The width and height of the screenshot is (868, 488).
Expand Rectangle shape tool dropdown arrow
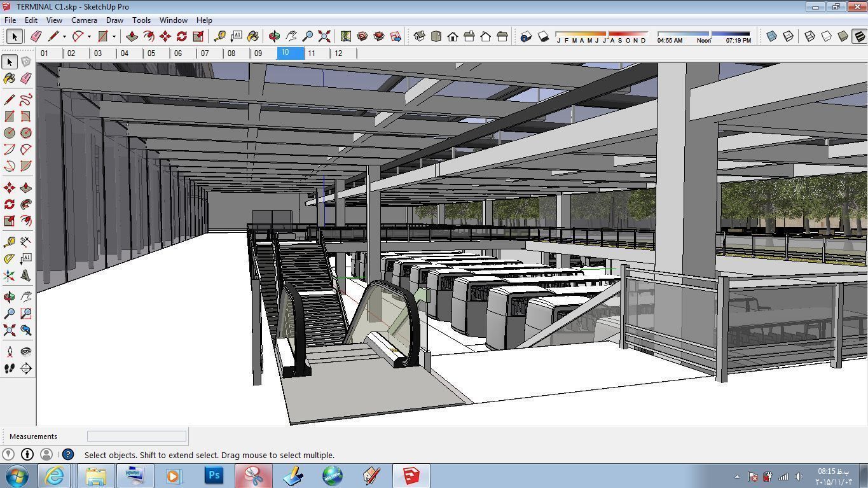click(114, 37)
